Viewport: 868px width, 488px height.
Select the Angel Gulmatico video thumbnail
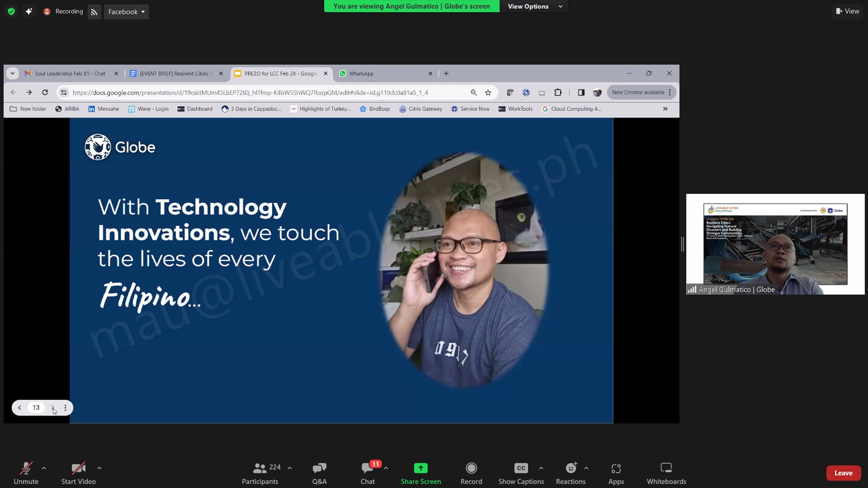(x=775, y=244)
